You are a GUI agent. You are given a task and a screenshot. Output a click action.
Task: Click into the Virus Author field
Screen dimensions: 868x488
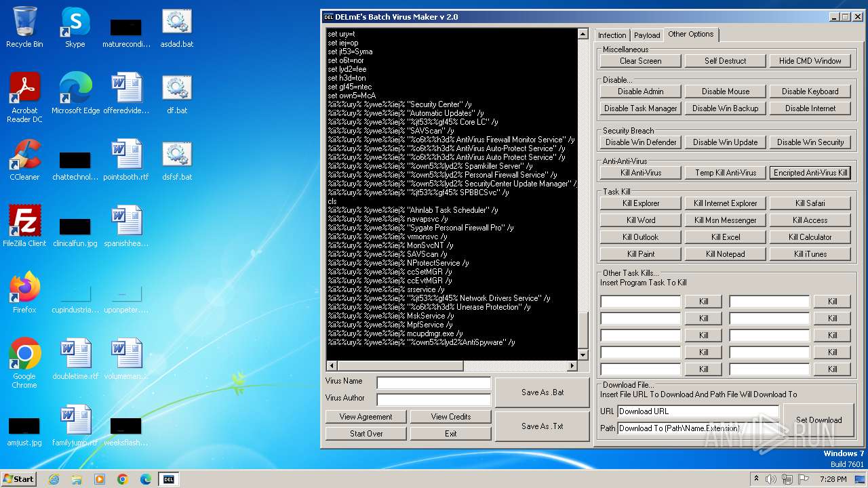pyautogui.click(x=434, y=400)
